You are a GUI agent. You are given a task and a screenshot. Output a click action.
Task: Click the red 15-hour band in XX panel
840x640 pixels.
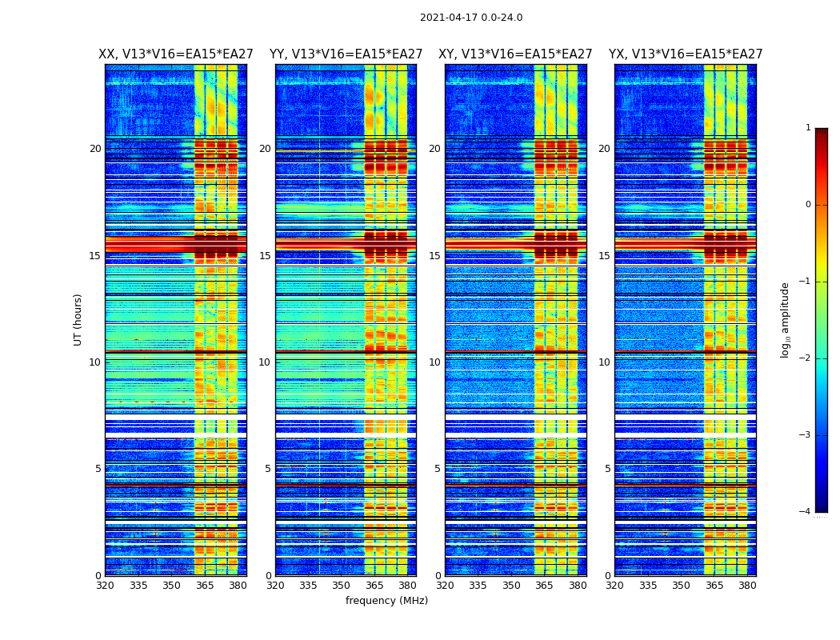(176, 245)
